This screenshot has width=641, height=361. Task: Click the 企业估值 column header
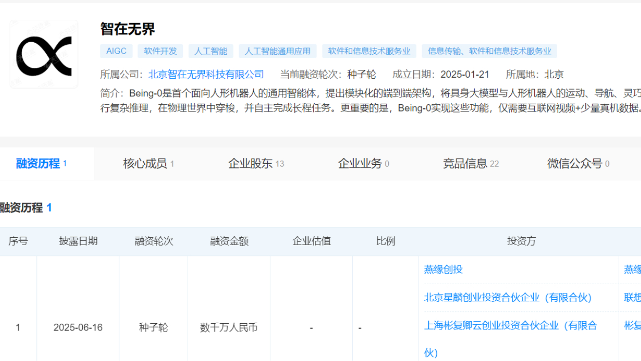pos(312,241)
